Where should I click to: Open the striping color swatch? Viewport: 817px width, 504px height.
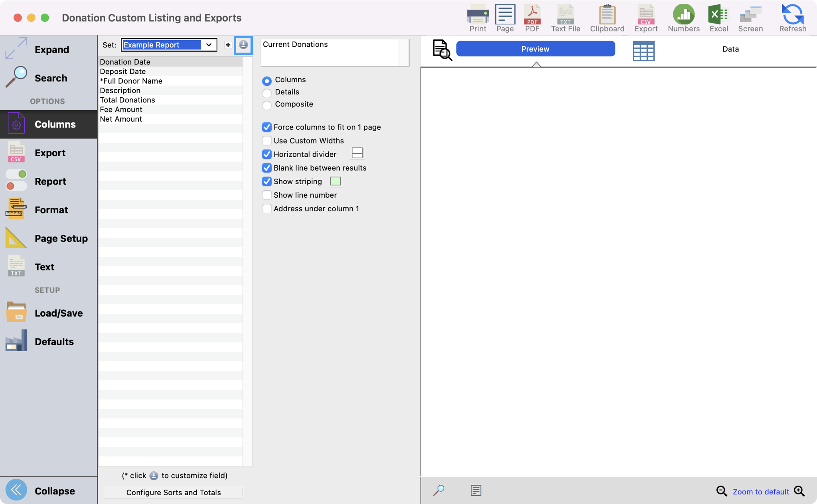[x=335, y=181]
